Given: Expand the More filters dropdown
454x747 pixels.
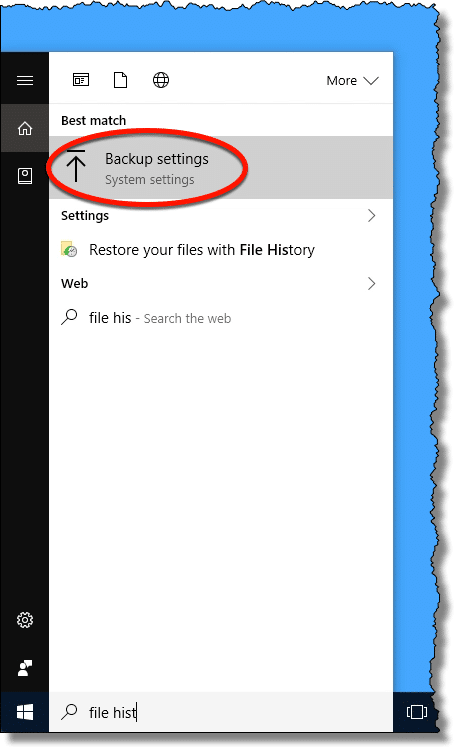Looking at the screenshot, I should click(353, 81).
